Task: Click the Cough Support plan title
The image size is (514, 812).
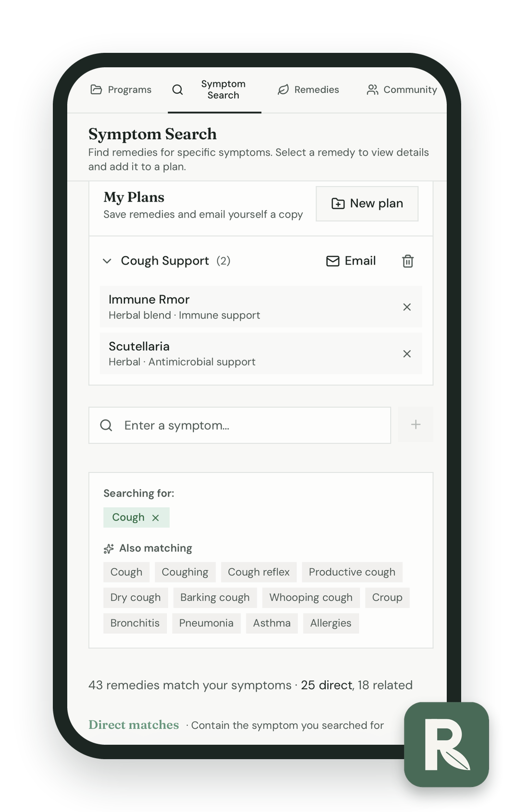Action: coord(165,261)
